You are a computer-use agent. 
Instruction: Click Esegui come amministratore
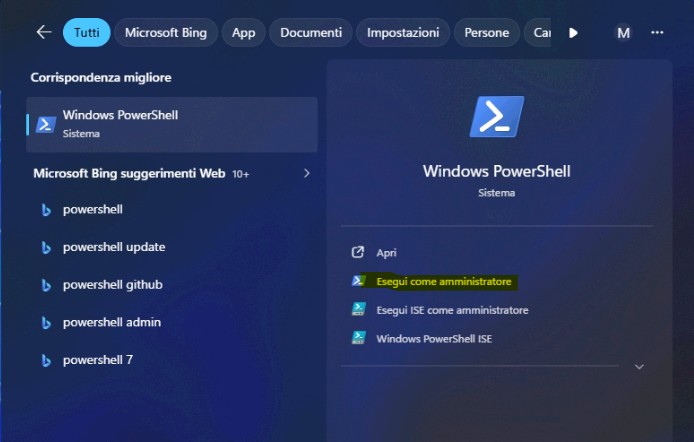pyautogui.click(x=443, y=282)
